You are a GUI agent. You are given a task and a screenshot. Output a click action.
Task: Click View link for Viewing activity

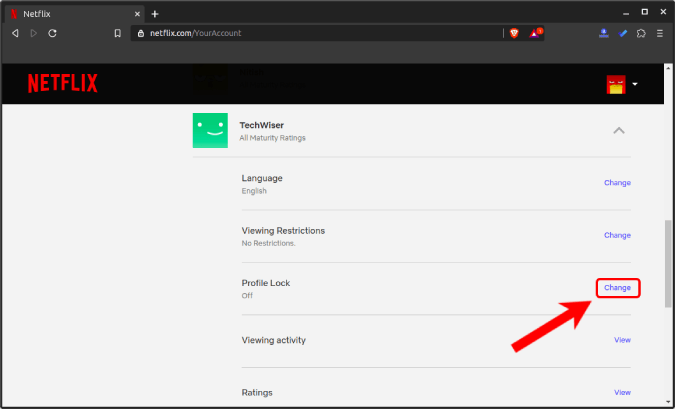[622, 340]
